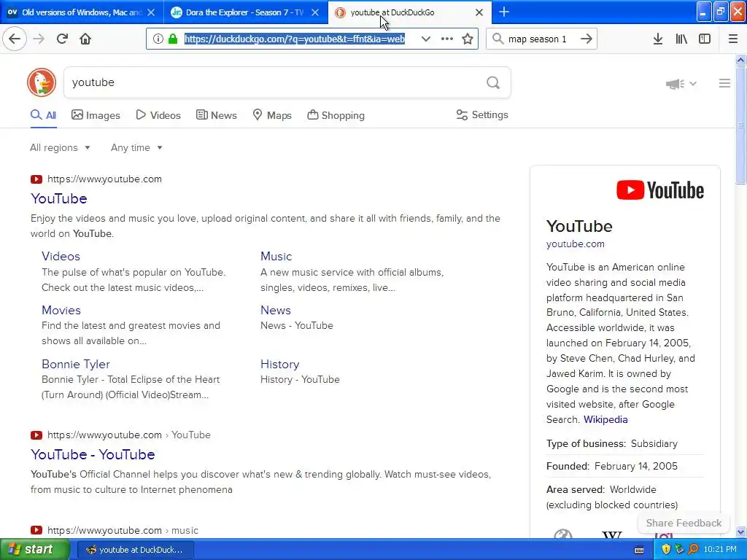747x560 pixels.
Task: Close the Dora the Explorer tab
Action: (x=315, y=12)
